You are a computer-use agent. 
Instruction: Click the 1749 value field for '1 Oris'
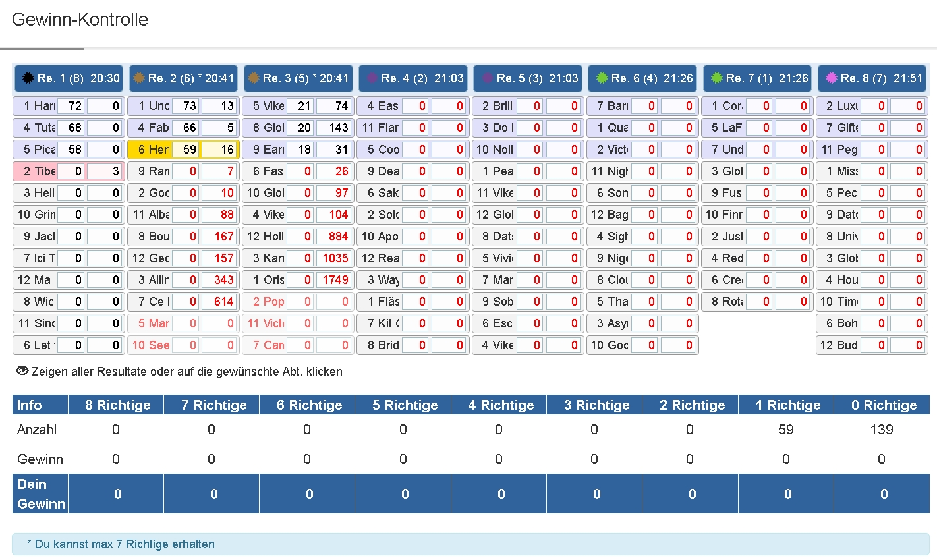coord(335,280)
